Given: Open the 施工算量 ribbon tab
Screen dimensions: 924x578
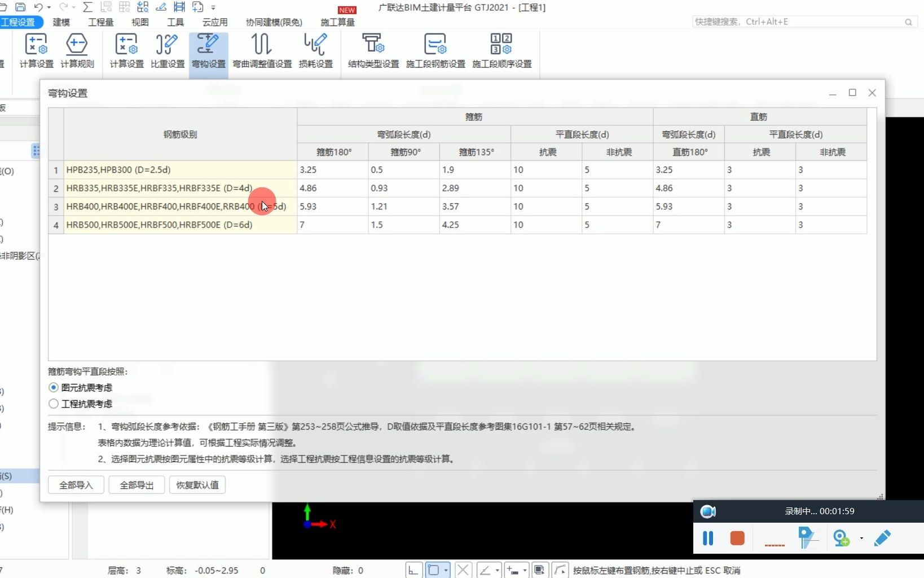Looking at the screenshot, I should [338, 22].
